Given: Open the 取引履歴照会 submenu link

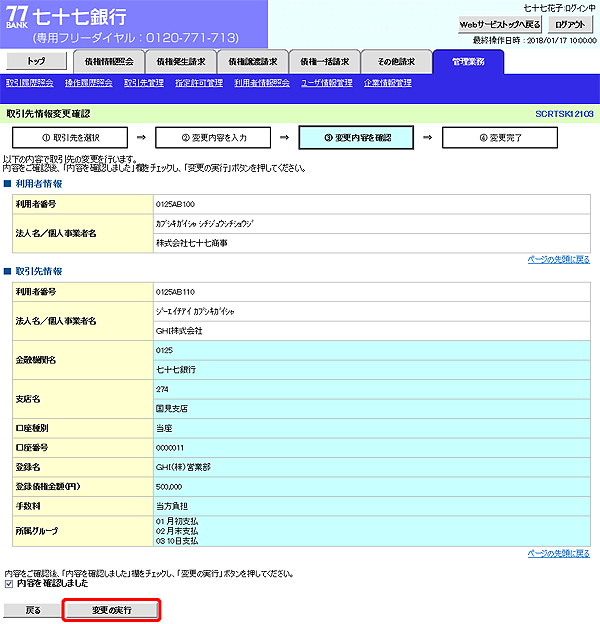Looking at the screenshot, I should (30, 83).
